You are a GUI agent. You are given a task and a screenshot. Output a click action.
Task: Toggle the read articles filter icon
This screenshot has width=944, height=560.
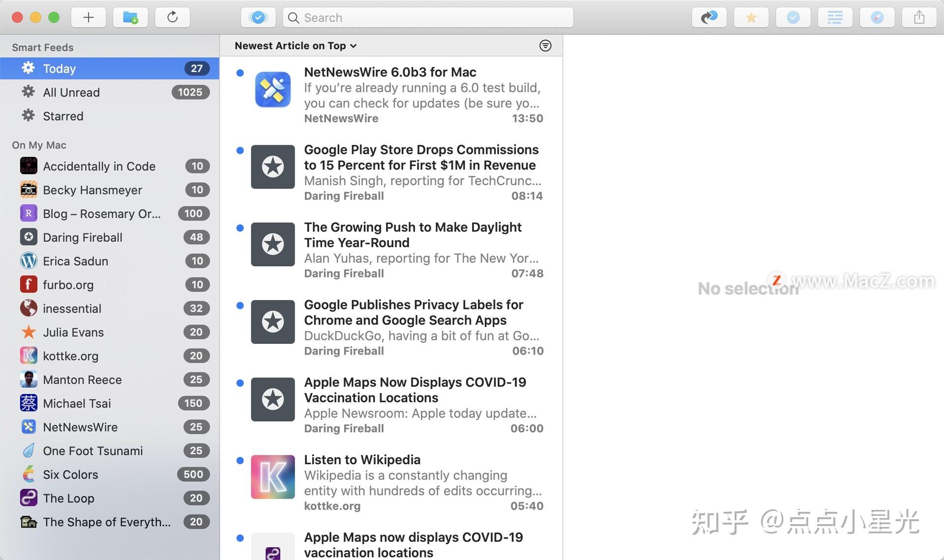coord(545,46)
